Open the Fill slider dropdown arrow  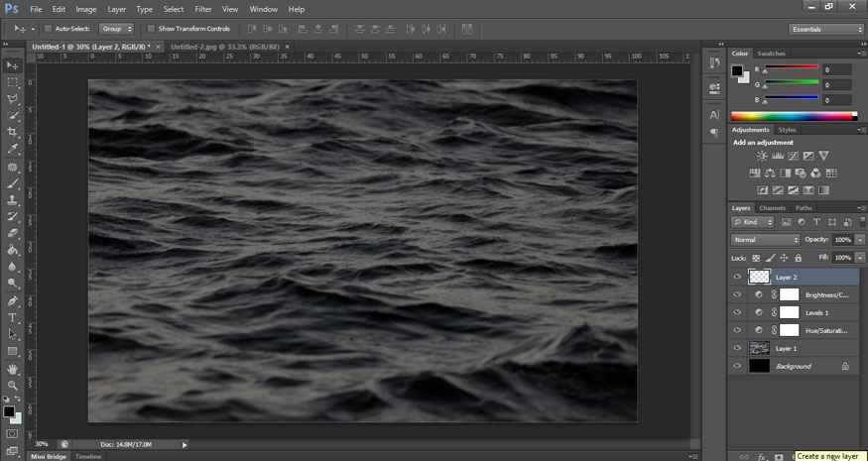(860, 258)
